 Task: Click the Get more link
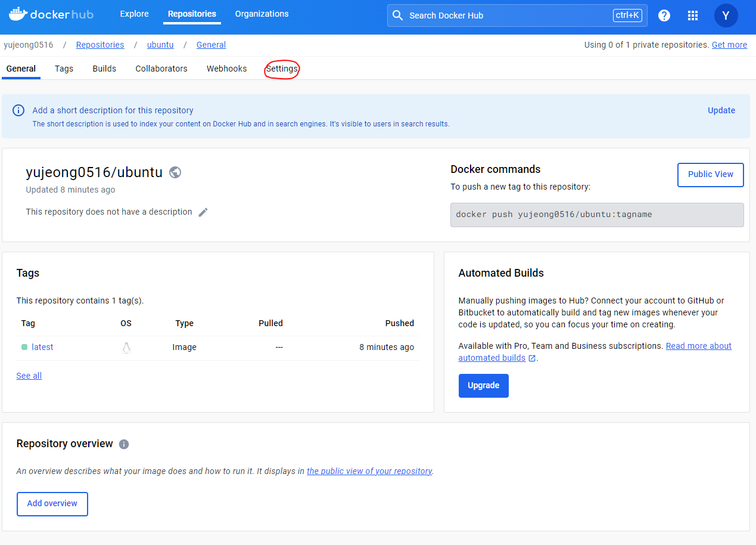(729, 45)
